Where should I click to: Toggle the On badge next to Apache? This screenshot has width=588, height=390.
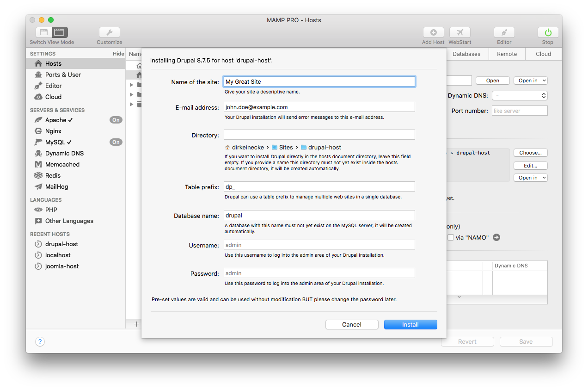116,119
